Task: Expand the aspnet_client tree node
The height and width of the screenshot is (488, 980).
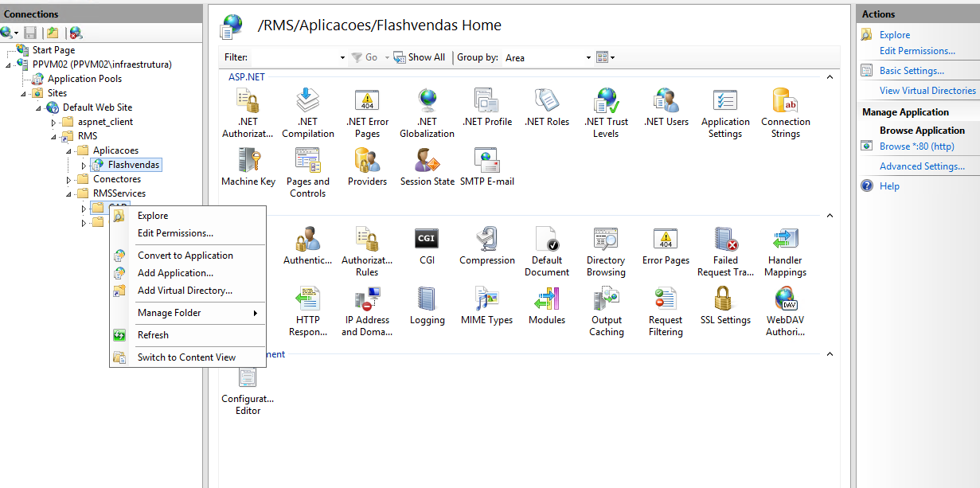Action: (x=54, y=122)
